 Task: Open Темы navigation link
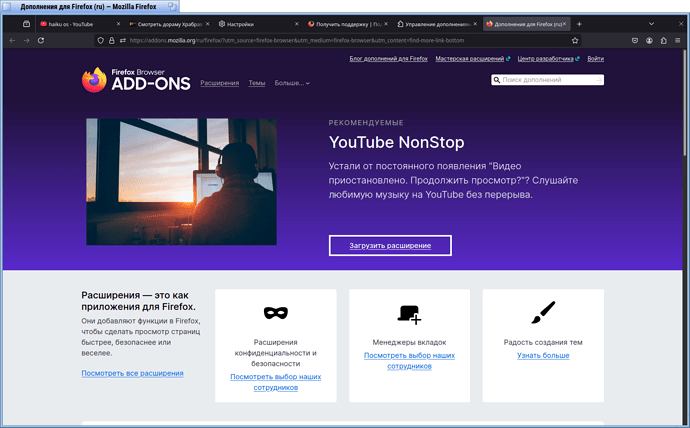[257, 83]
